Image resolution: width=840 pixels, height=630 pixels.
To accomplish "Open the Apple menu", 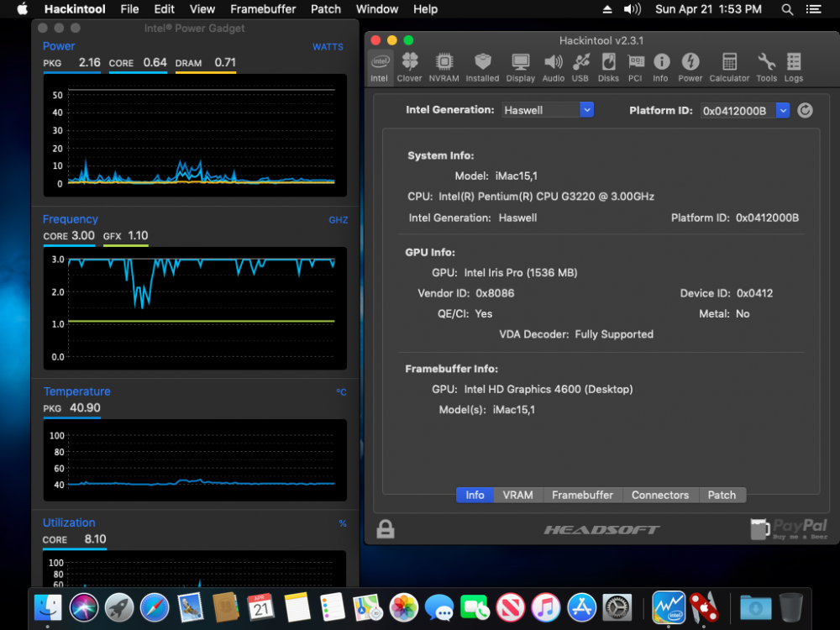I will (22, 9).
